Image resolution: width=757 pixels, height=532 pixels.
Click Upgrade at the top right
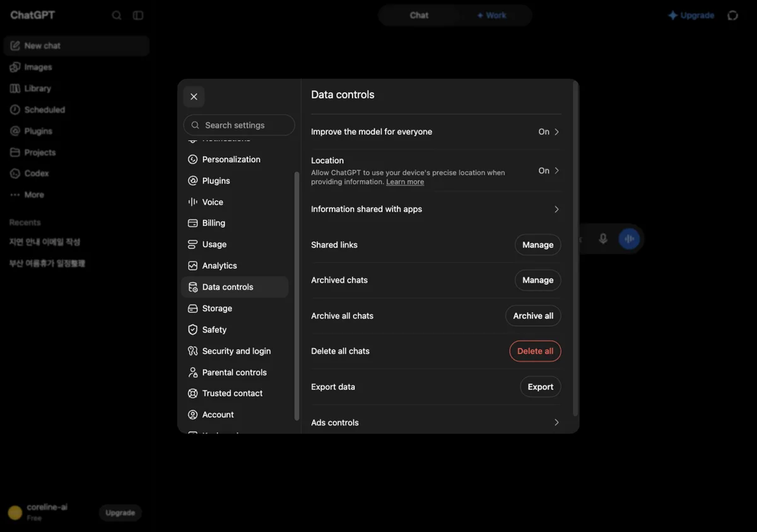pyautogui.click(x=691, y=15)
